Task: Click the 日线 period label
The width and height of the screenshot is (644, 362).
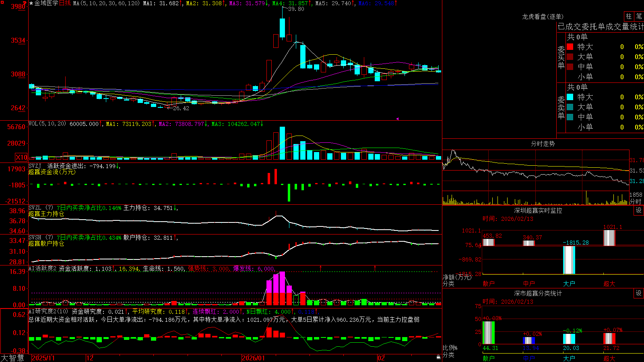Action: (65, 3)
